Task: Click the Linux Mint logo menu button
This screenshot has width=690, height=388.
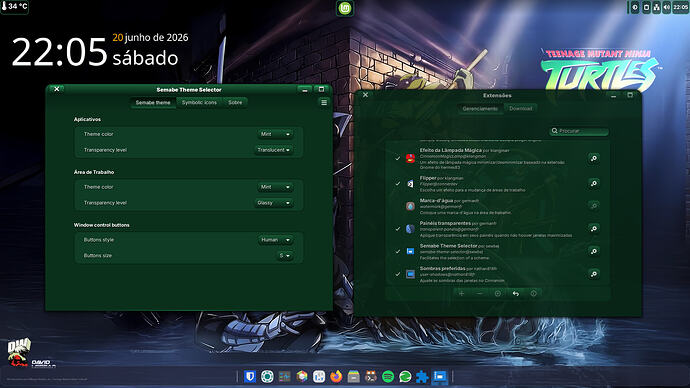Action: (345, 8)
